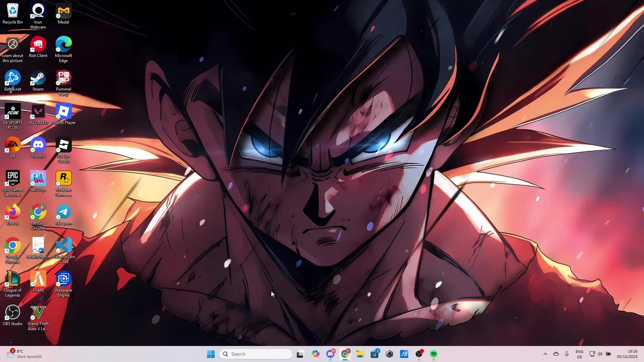Click the taskbar Search box

click(257, 354)
